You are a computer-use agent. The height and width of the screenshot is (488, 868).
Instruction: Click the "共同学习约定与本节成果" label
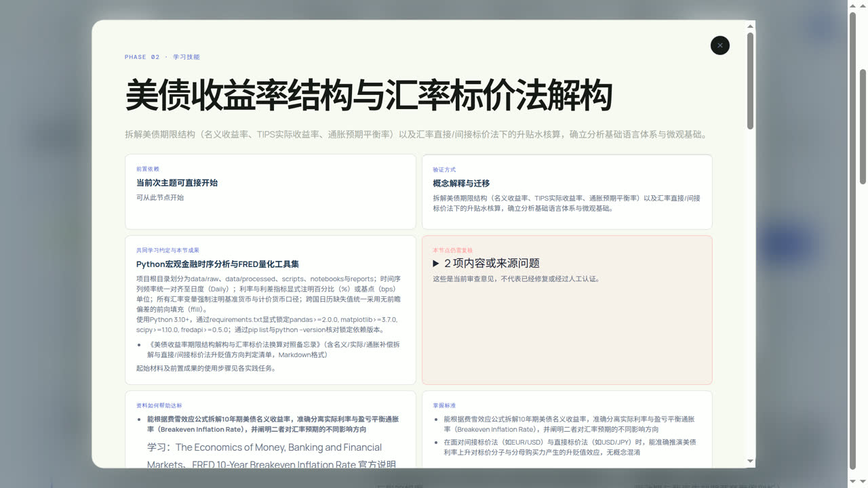point(167,250)
